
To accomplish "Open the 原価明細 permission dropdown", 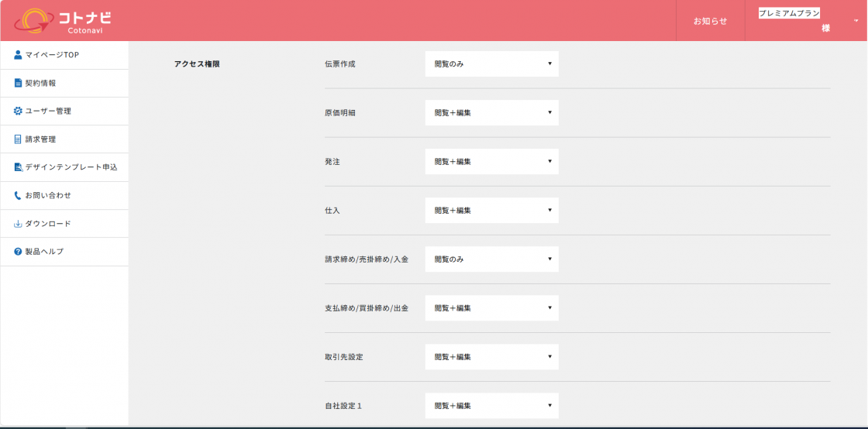I will [491, 112].
